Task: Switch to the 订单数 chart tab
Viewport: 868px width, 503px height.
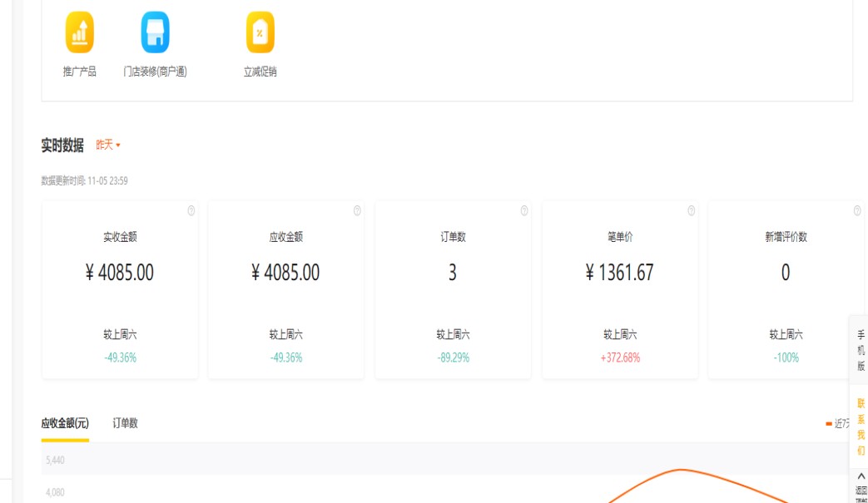Action: 126,423
